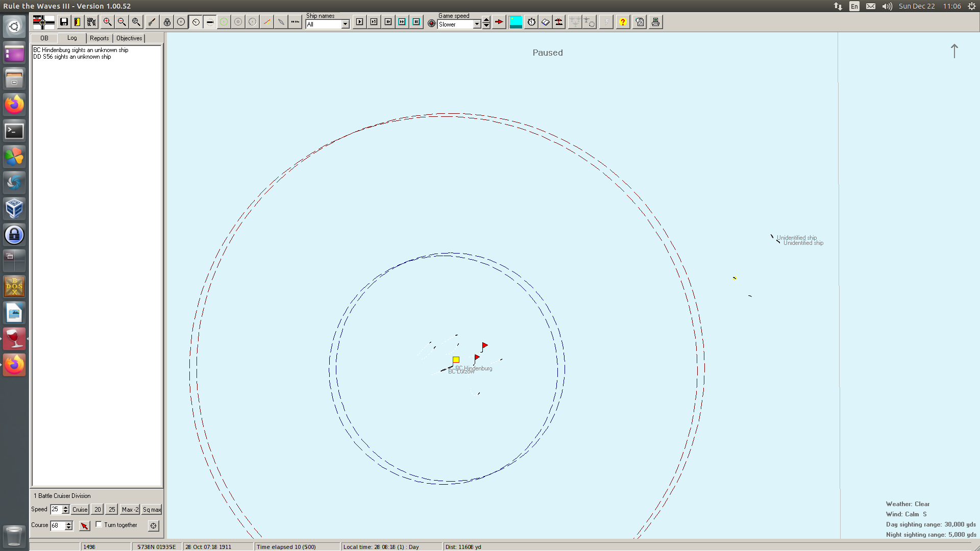This screenshot has width=980, height=551.
Task: Click the log entry 'DD S56 sights an unknown ship'
Action: click(72, 57)
